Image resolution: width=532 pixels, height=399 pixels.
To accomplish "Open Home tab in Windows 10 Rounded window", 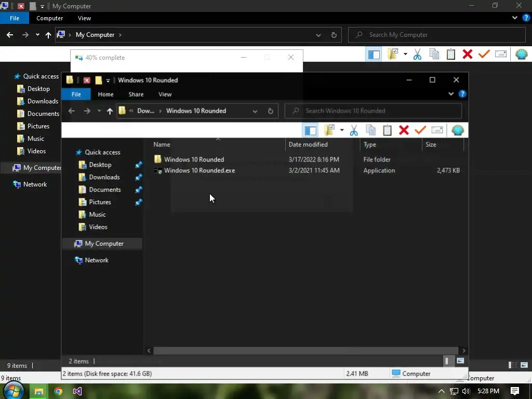I will (x=105, y=95).
